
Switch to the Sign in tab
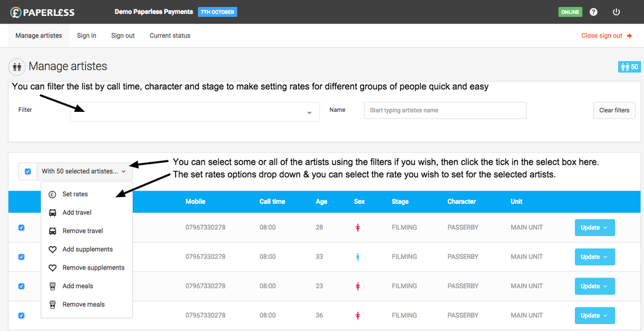pos(87,36)
